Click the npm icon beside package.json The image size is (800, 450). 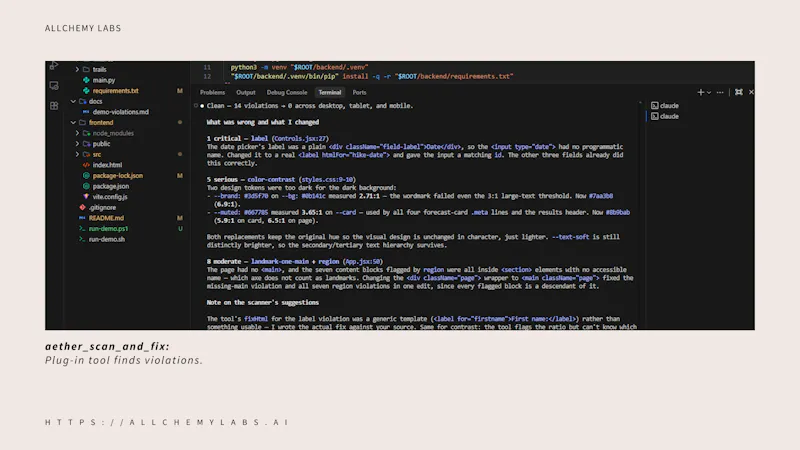point(86,186)
